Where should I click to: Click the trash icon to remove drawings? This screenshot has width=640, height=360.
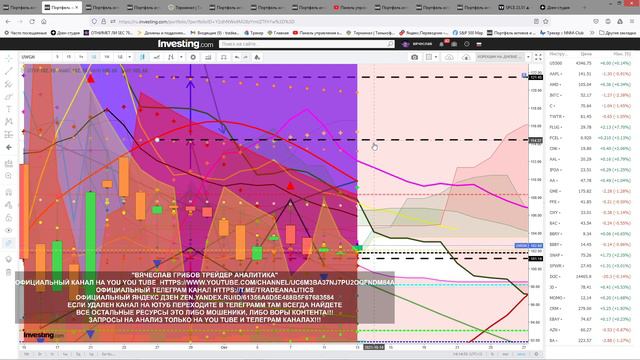click(9, 272)
